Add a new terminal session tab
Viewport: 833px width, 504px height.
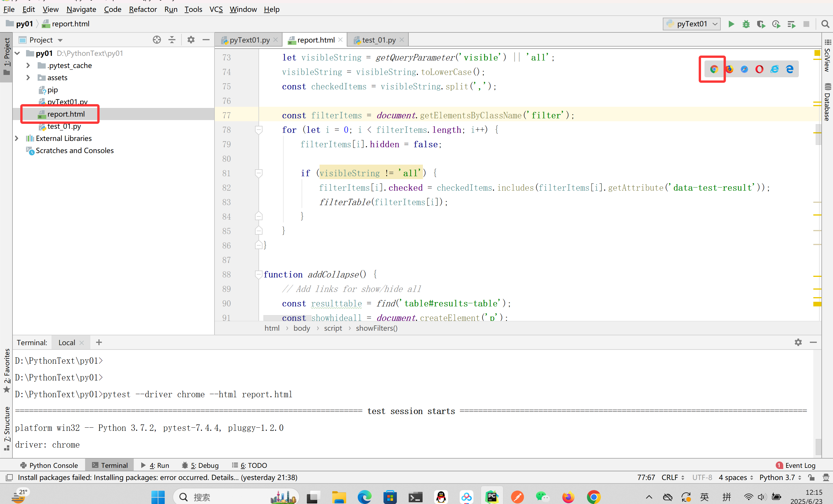pos(99,343)
